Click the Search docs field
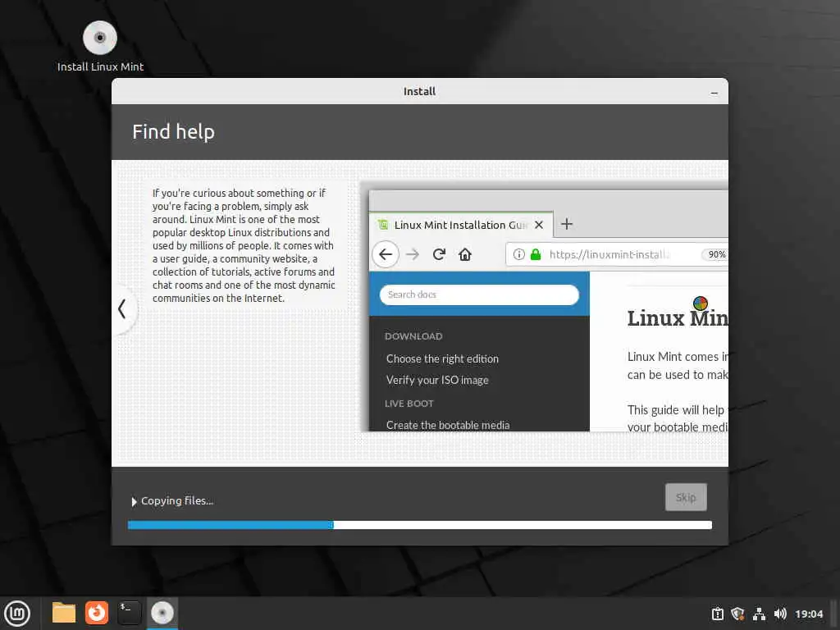This screenshot has width=840, height=630. [479, 294]
